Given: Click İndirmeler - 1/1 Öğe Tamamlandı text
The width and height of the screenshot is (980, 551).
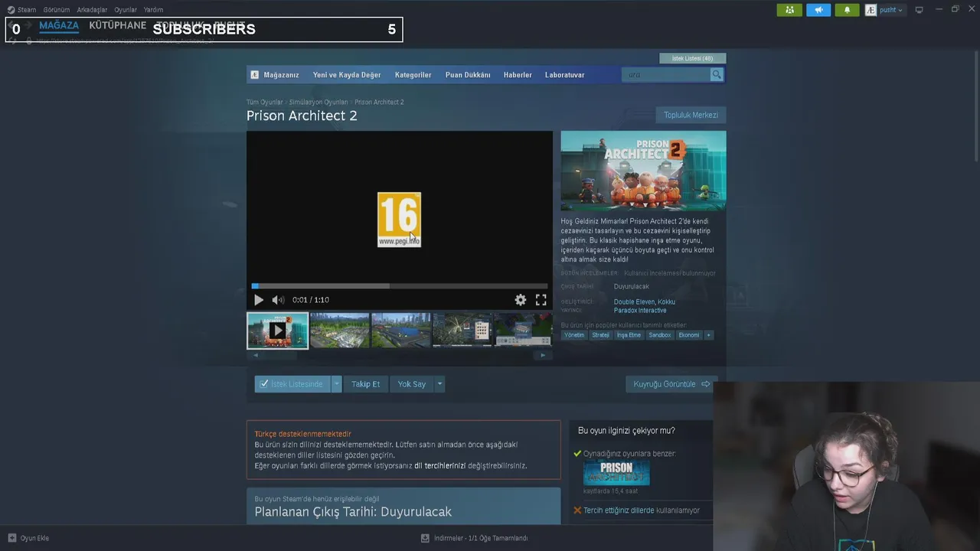Looking at the screenshot, I should coord(481,538).
